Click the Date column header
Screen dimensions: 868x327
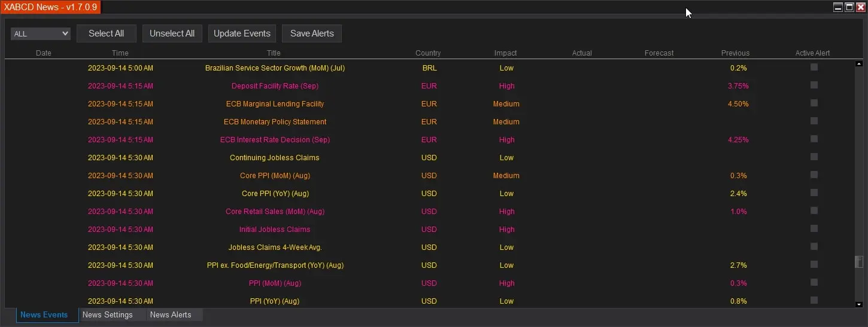point(44,53)
